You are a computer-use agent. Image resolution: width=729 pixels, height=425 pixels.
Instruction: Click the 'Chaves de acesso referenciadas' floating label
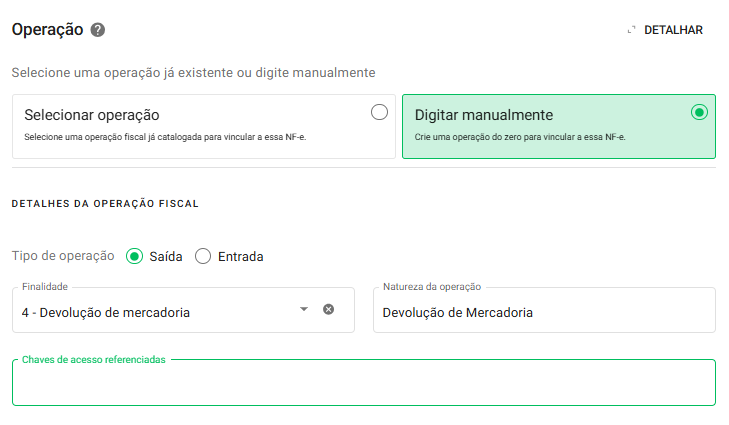point(94,359)
